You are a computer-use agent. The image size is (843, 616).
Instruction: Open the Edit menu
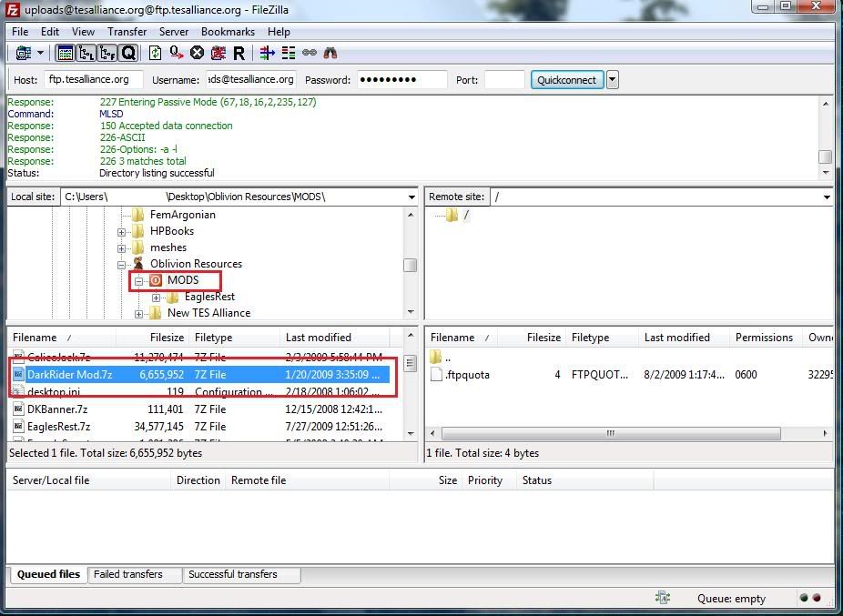click(50, 32)
